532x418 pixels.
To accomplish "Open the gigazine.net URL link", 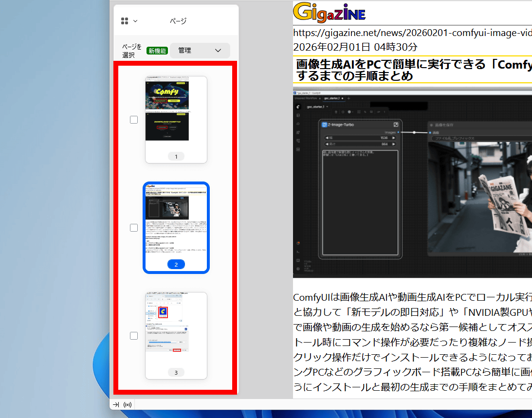I will [x=412, y=33].
